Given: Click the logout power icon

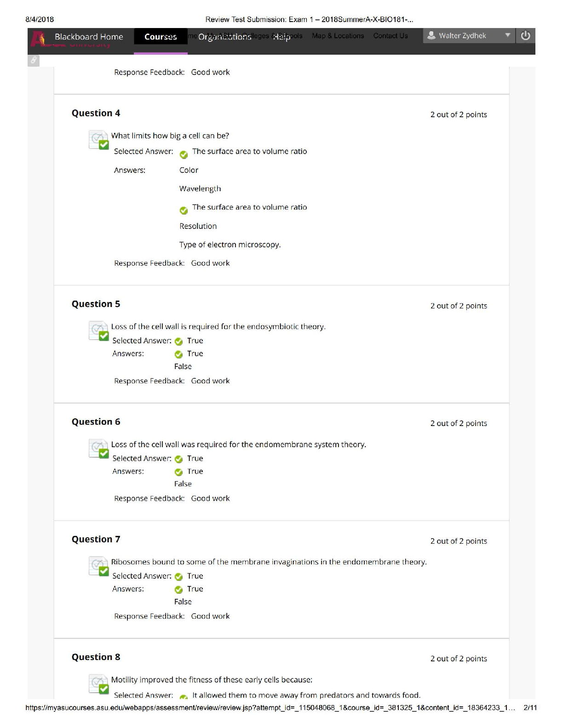Looking at the screenshot, I should coord(526,36).
